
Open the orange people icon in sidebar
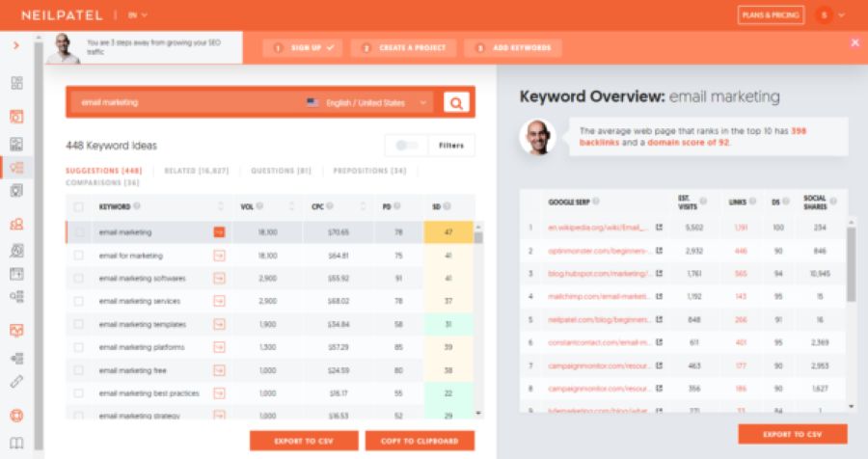(16, 224)
